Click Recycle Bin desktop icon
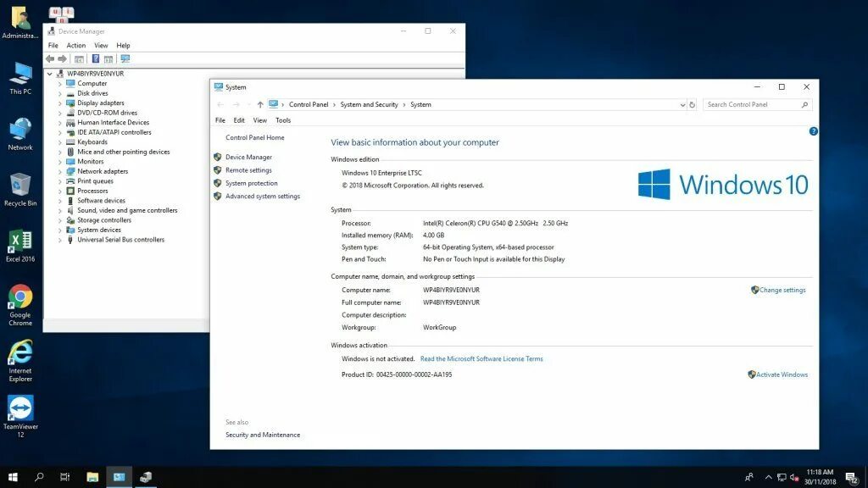868x488 pixels. (x=20, y=190)
